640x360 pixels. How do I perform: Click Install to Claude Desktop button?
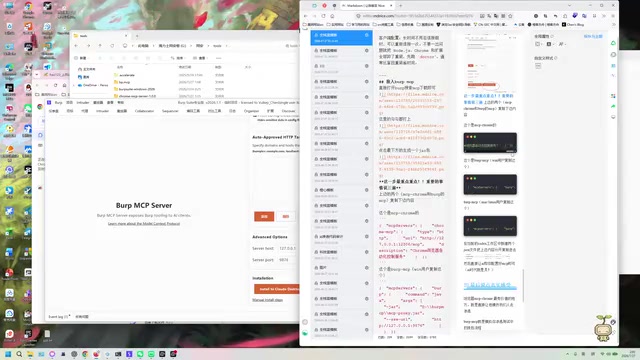pyautogui.click(x=278, y=289)
